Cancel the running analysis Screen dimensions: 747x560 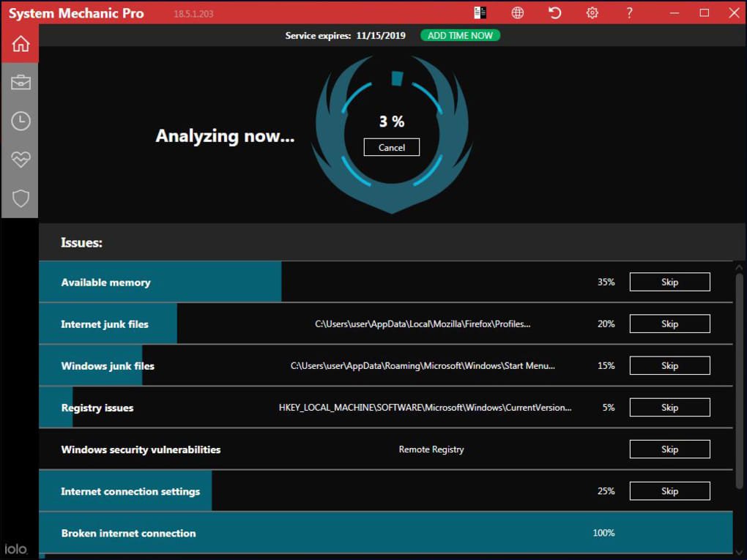pos(391,147)
